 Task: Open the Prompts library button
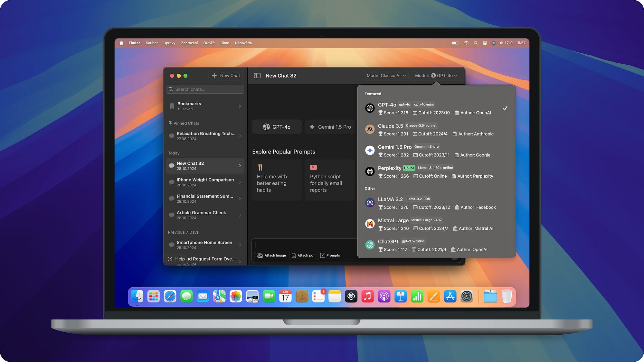pos(330,255)
